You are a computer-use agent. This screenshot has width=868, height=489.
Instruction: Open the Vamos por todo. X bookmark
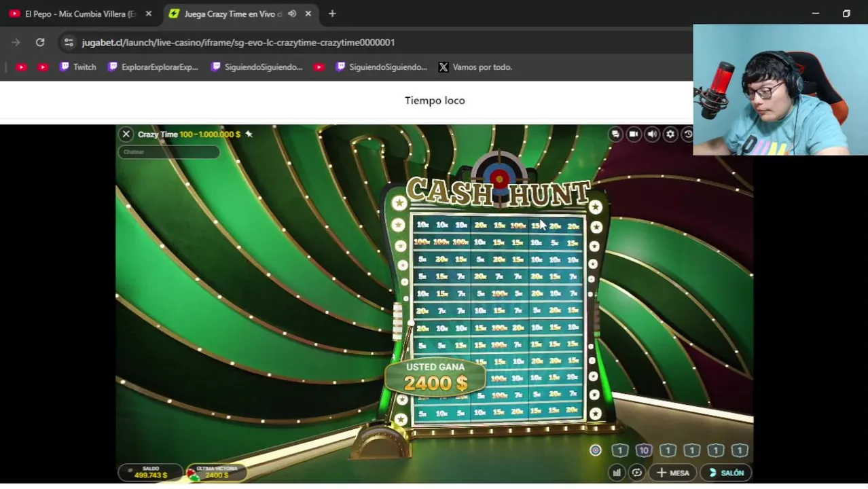(475, 67)
